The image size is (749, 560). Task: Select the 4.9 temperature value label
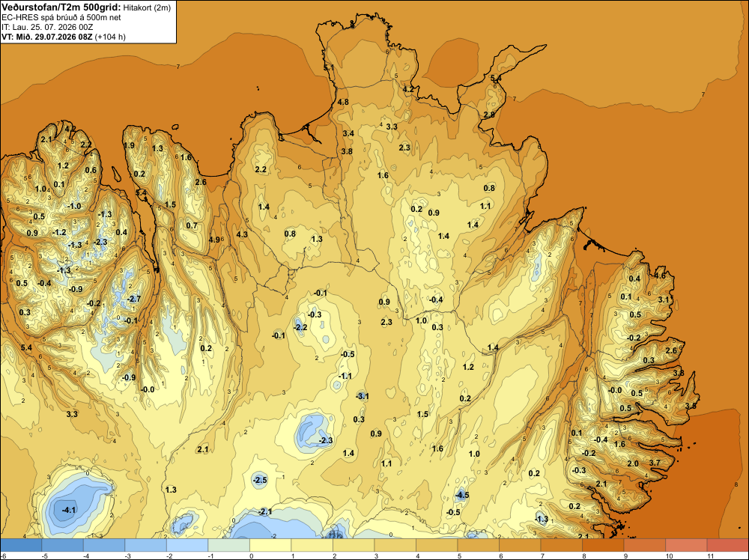214,240
